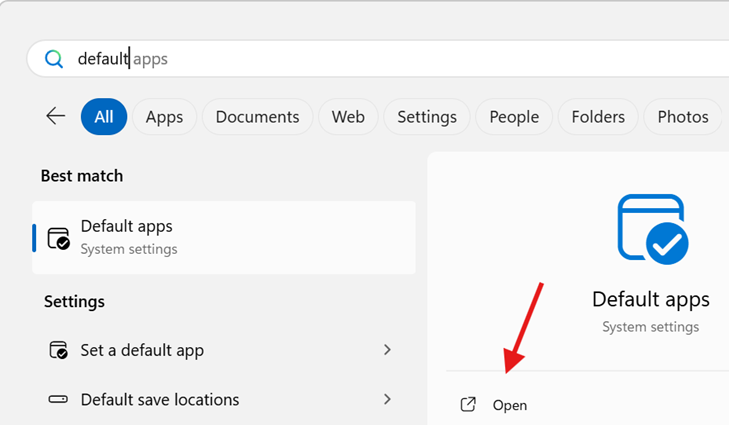Click the Default apps best match icon
This screenshot has width=729, height=425.
pyautogui.click(x=59, y=237)
